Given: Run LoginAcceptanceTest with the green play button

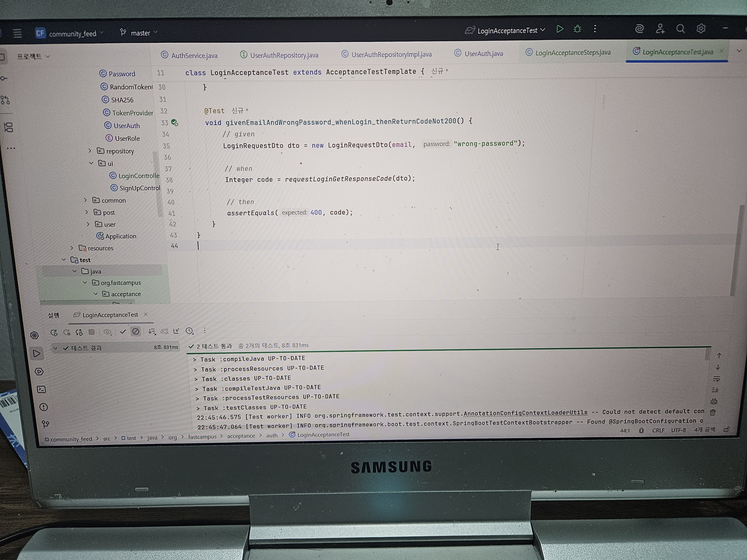Looking at the screenshot, I should pyautogui.click(x=560, y=29).
